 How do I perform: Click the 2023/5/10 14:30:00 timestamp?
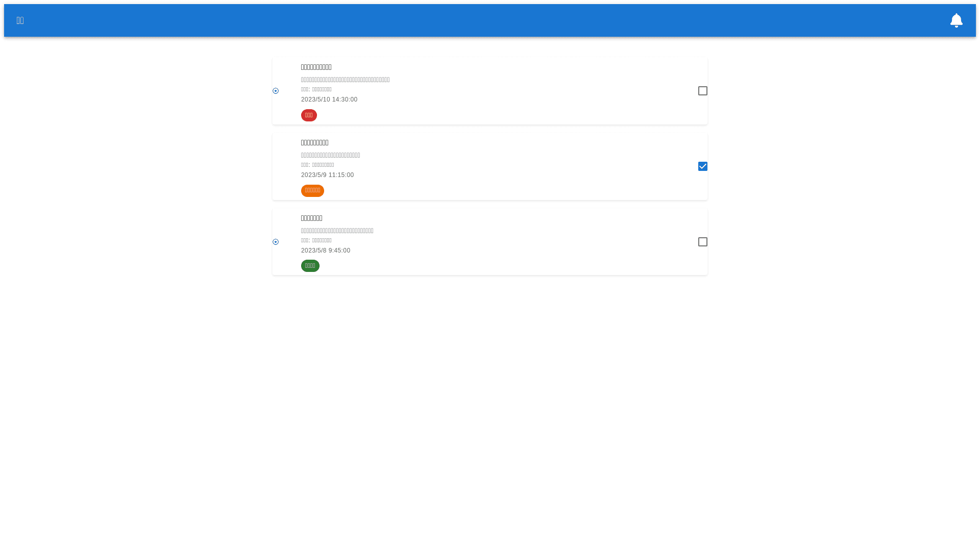point(329,99)
